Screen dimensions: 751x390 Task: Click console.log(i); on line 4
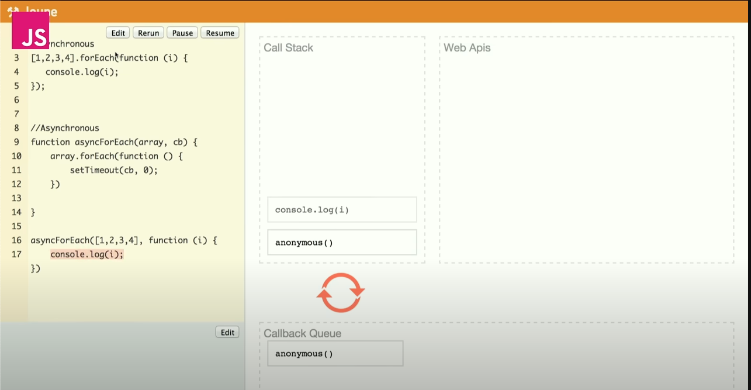point(82,72)
